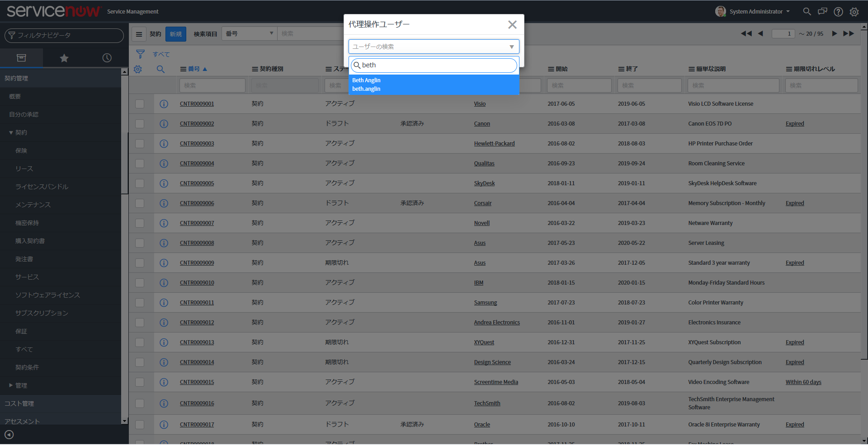Toggle column search magnifier icon

point(160,69)
